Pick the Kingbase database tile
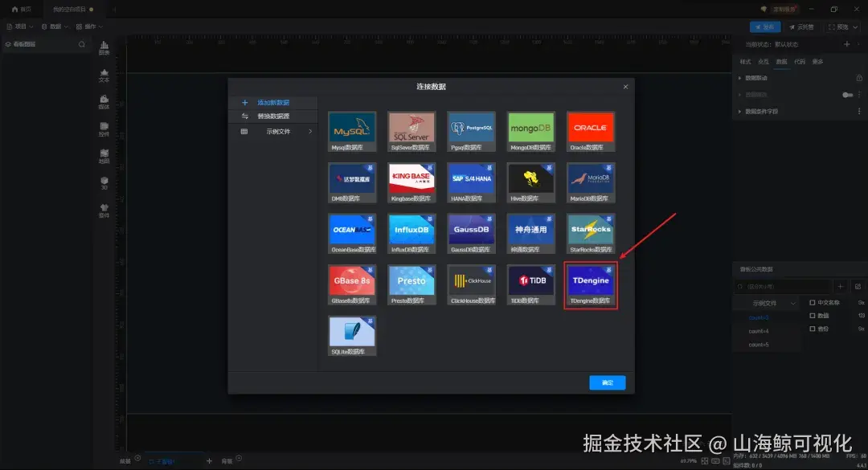This screenshot has width=868, height=470. 411,182
